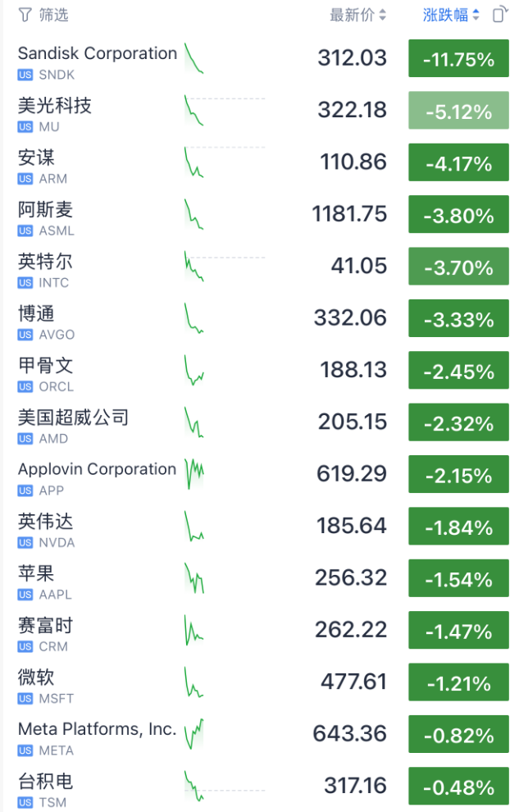Click the rotate-layout icon in the header

[499, 15]
